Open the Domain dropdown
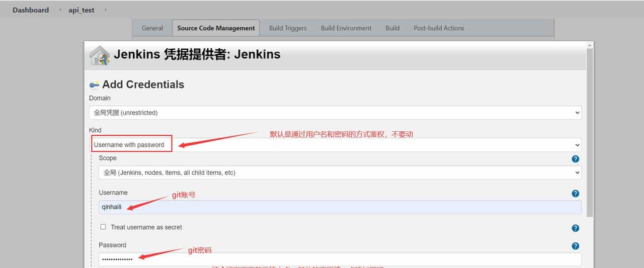Image resolution: width=644 pixels, height=268 pixels. click(x=335, y=113)
